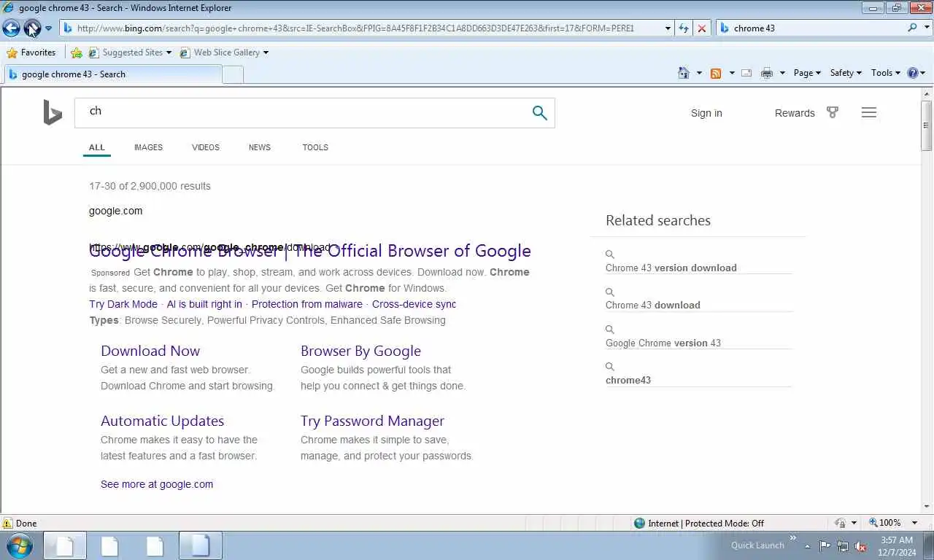Click related search 'Chrome 43 download'
The image size is (934, 560).
coord(653,305)
